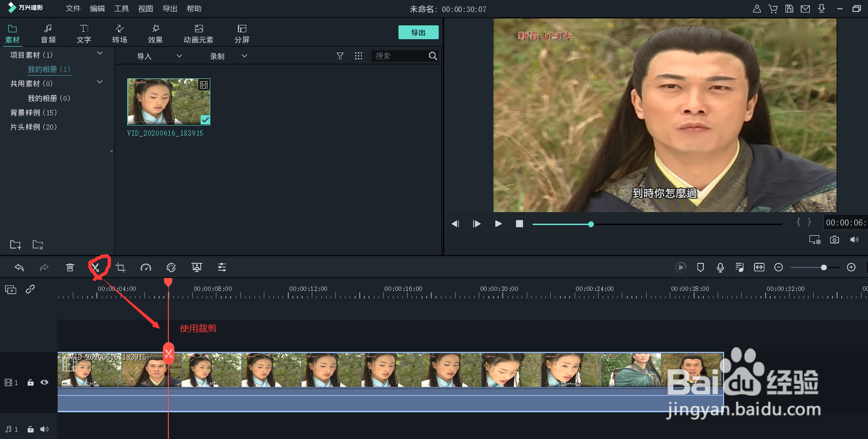Open the speed gauge control
The image size is (868, 439).
[x=146, y=267]
